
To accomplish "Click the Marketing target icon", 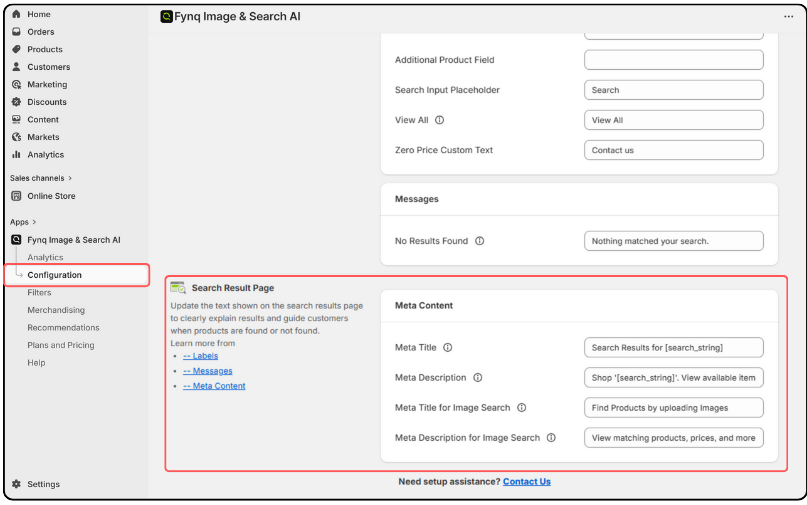I will point(16,84).
